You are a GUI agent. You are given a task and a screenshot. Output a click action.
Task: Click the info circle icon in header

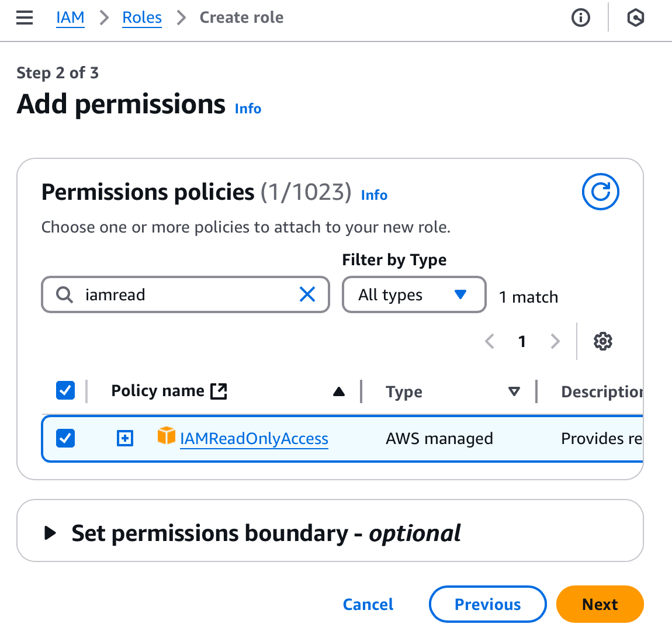[x=580, y=18]
